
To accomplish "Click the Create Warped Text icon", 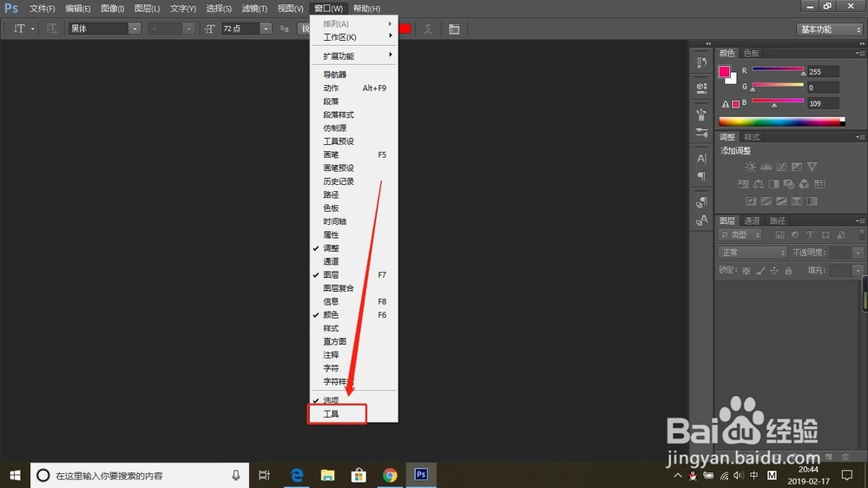I will [x=428, y=29].
